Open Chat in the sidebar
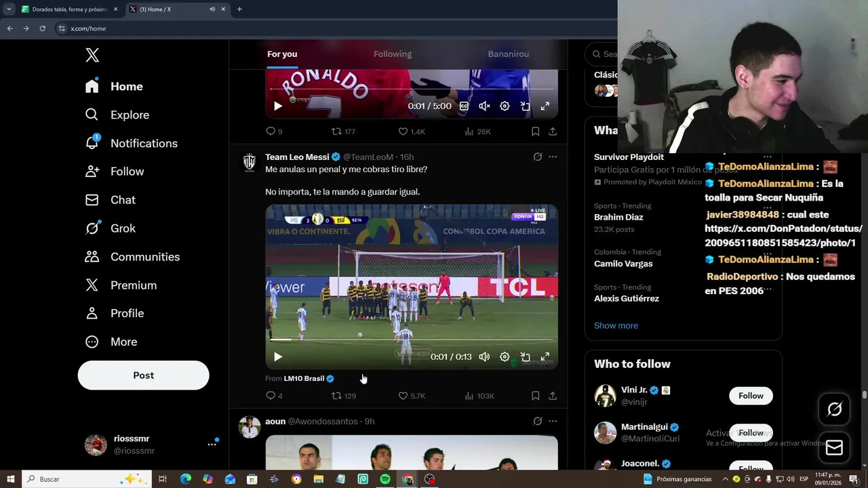Image resolution: width=868 pixels, height=488 pixels. tap(110, 201)
